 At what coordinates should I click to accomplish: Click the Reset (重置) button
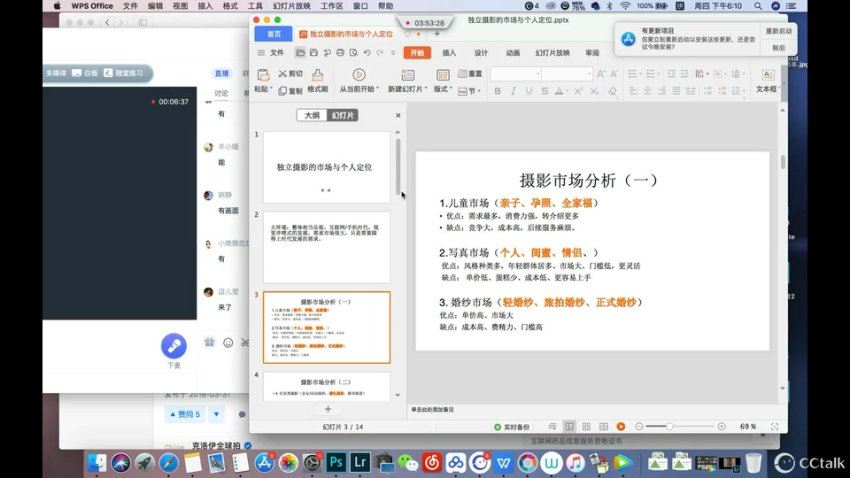[x=470, y=73]
